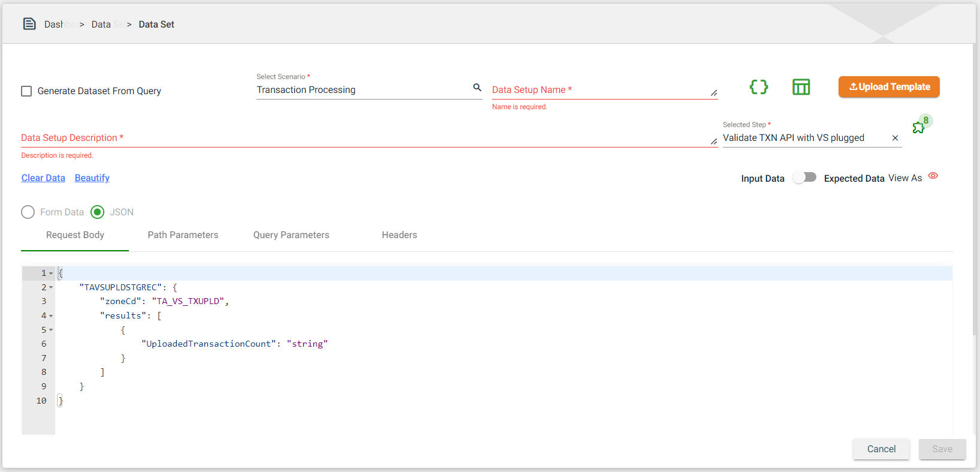Screen dimensions: 980x472
Task: Toggle Input Data to Expected Data switch
Action: coord(804,178)
